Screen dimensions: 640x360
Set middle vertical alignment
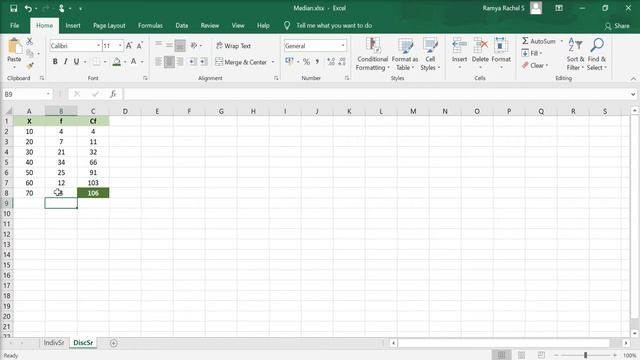(169, 45)
